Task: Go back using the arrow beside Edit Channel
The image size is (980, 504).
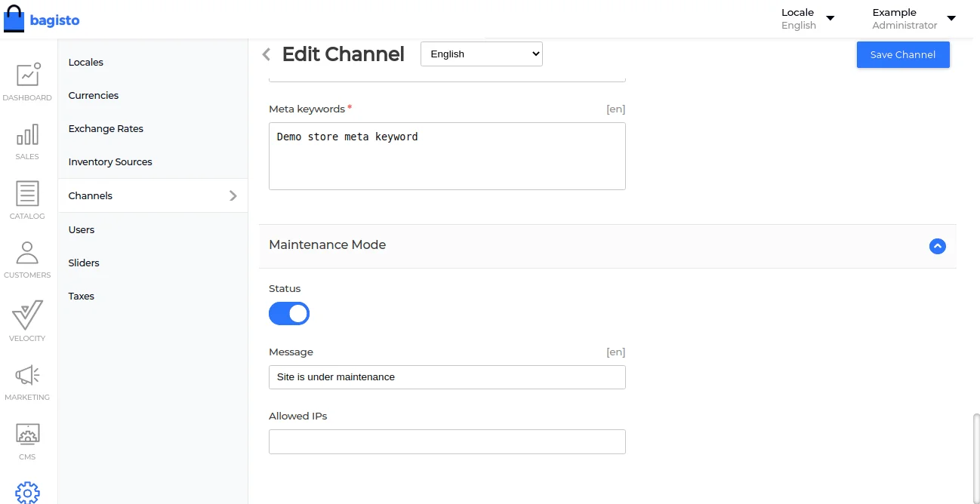Action: tap(266, 54)
